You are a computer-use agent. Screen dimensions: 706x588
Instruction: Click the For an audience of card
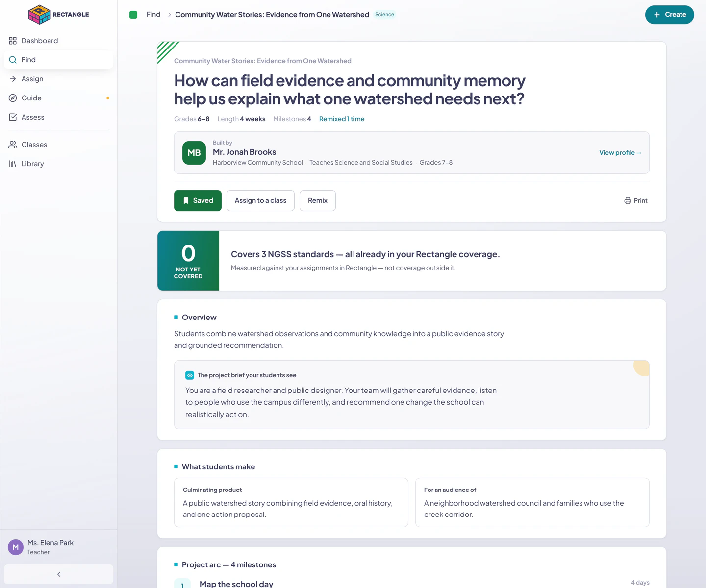[x=532, y=503]
